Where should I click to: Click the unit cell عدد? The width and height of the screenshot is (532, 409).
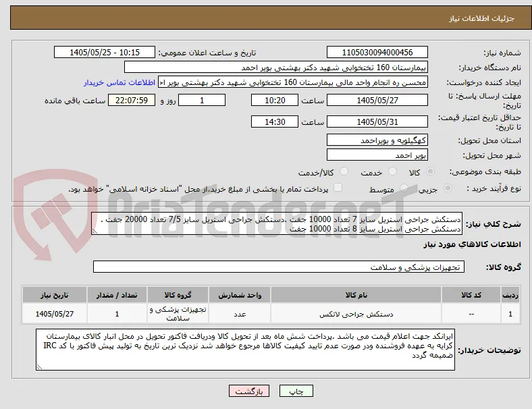click(x=240, y=314)
